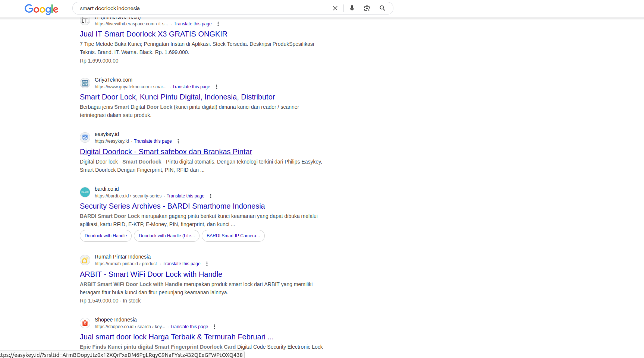Click the Google logo

[41, 9]
